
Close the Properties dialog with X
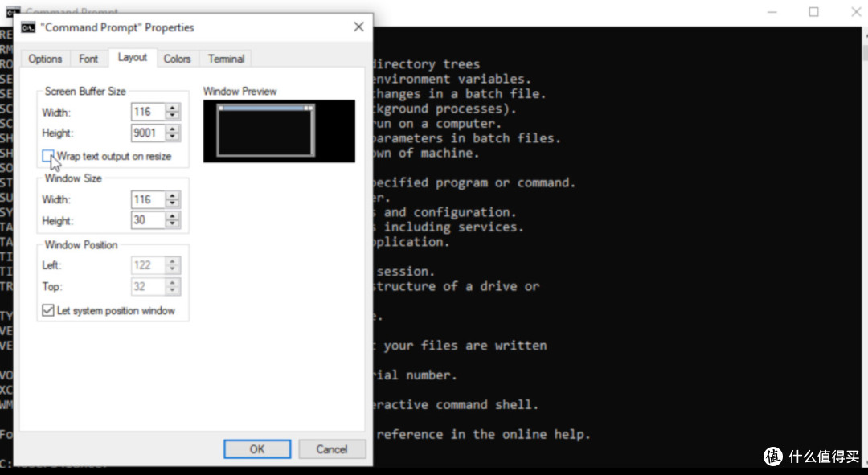(x=358, y=27)
